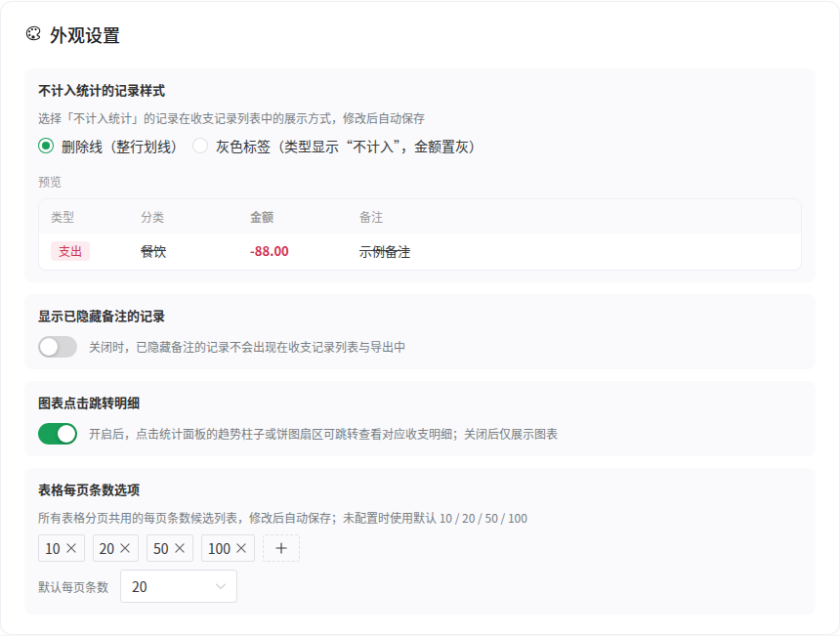Add a new page-size option tag

point(281,548)
